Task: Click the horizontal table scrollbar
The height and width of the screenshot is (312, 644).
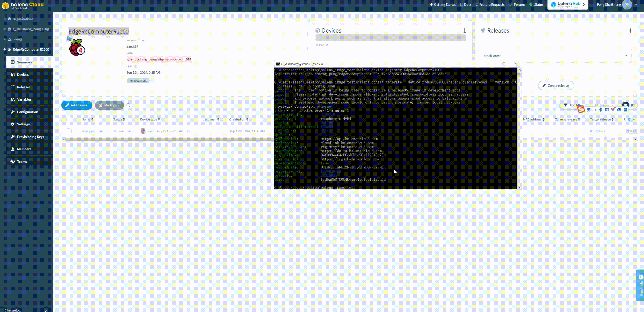Action: (169, 139)
